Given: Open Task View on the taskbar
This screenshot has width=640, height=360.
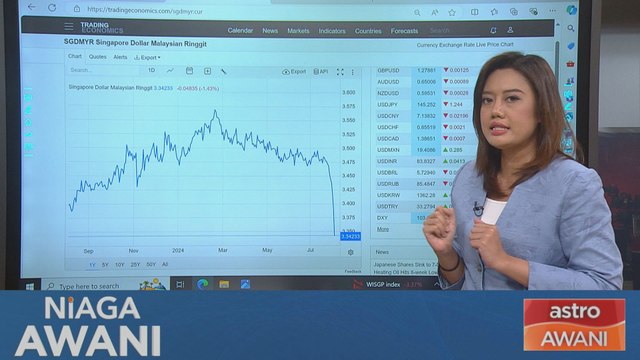Looking at the screenshot, I should (180, 284).
